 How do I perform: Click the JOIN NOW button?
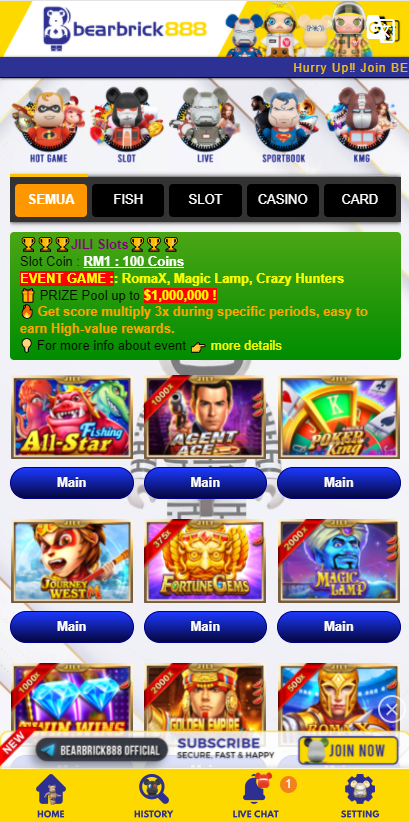(349, 750)
